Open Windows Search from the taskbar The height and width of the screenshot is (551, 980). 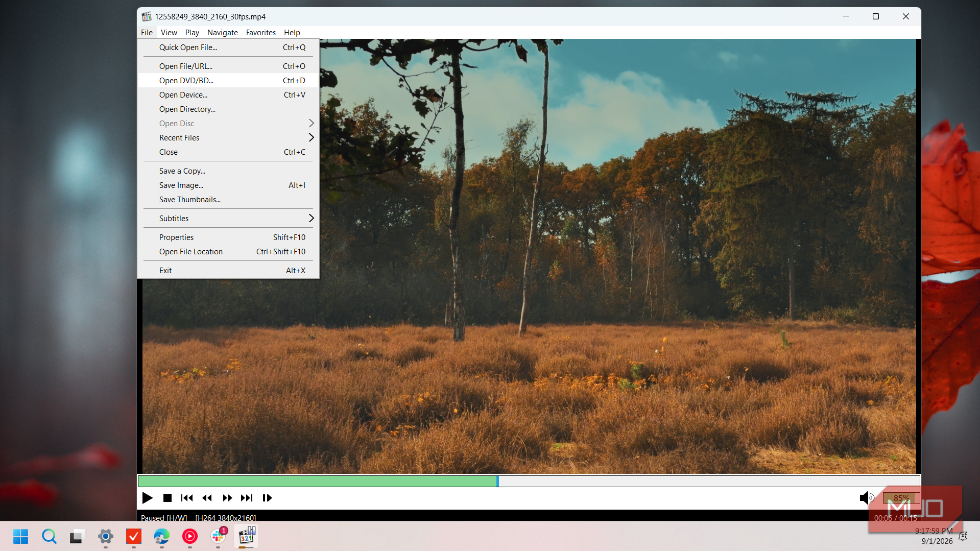(x=49, y=536)
